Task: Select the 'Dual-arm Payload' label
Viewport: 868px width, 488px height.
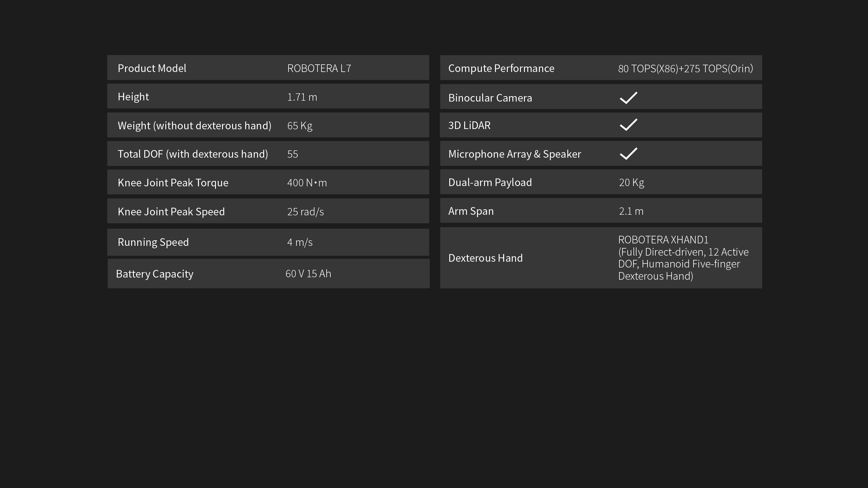Action: coord(490,182)
